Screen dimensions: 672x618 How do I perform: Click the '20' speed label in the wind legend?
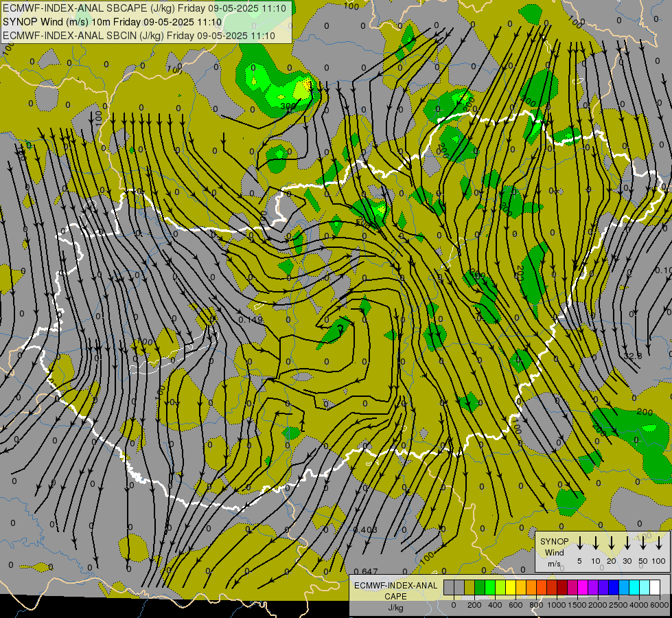click(612, 561)
